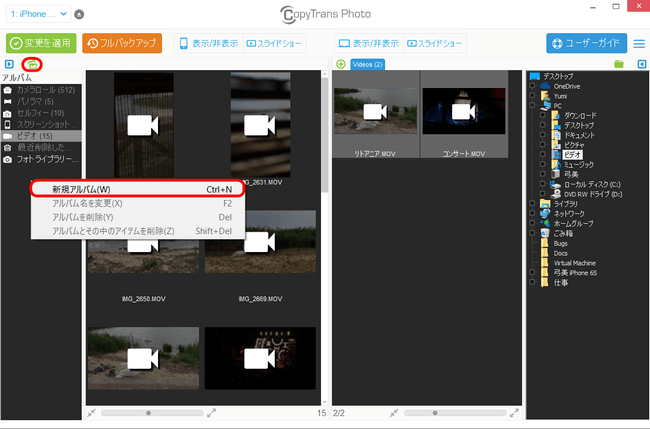The height and width of the screenshot is (429, 650).
Task: Open the ユーザーガイド help button
Action: click(586, 43)
